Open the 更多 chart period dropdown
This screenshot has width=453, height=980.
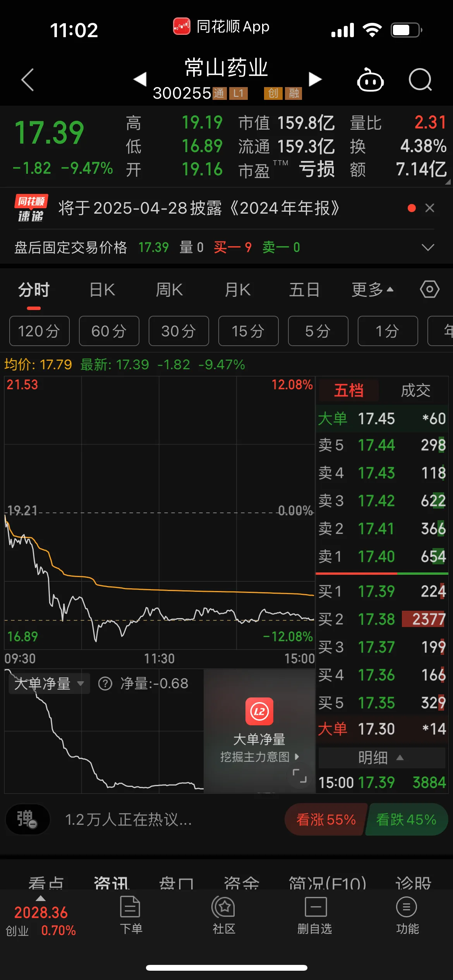[372, 290]
